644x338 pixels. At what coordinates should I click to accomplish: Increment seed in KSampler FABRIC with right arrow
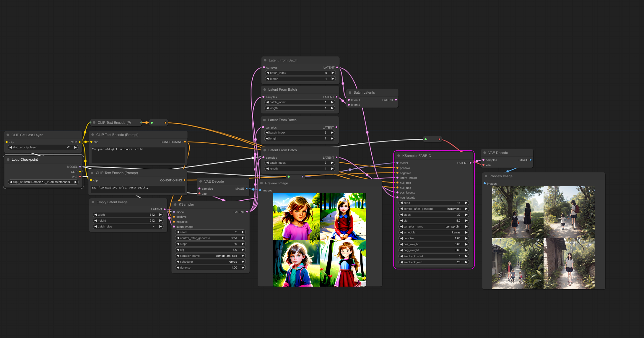point(466,203)
